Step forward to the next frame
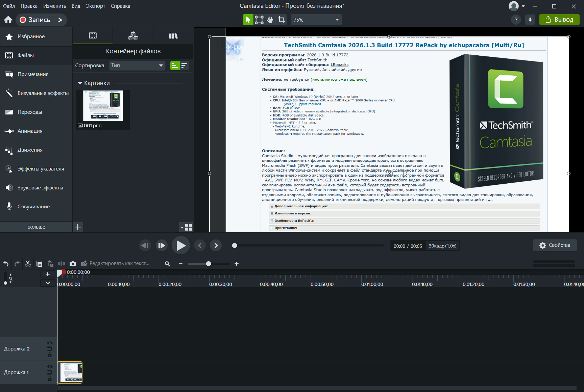The image size is (584, 392). tap(162, 245)
